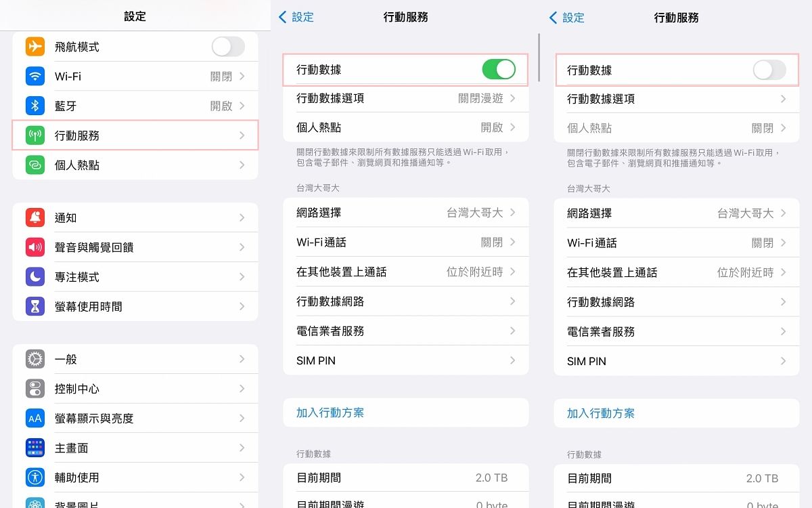Viewport: 812px width, 508px height.
Task: Open 控制中心 settings menu item
Action: coord(135,389)
